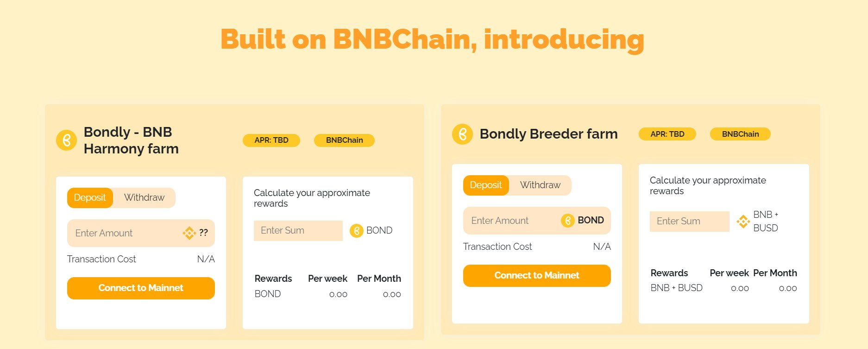Image resolution: width=868 pixels, height=349 pixels.
Task: Switch to Withdraw in Harmony farm
Action: pyautogui.click(x=144, y=198)
